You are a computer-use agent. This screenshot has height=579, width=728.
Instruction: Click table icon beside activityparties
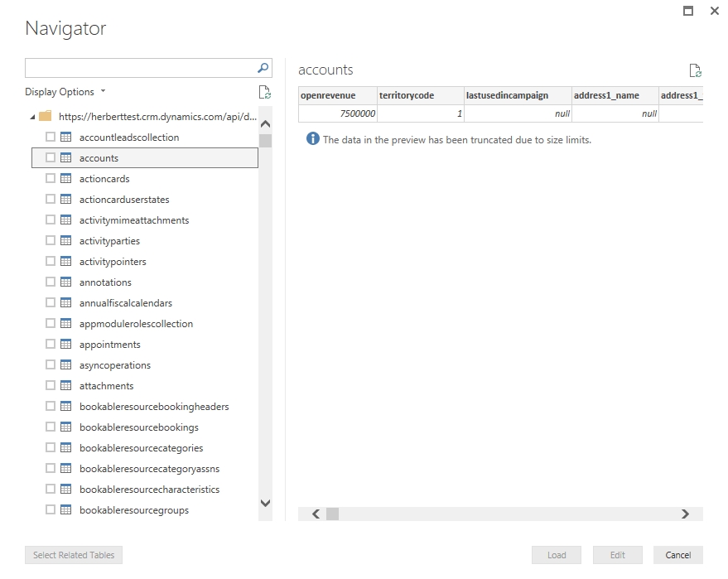pyautogui.click(x=66, y=240)
